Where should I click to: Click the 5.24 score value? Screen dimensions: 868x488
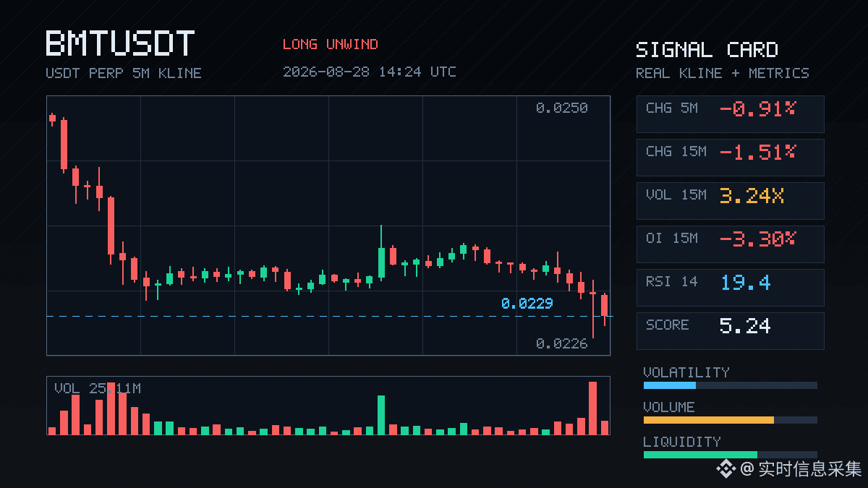pos(745,326)
